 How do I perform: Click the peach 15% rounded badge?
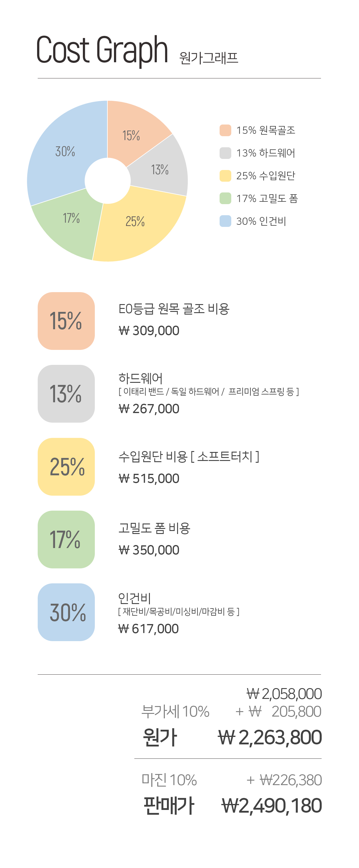(66, 321)
